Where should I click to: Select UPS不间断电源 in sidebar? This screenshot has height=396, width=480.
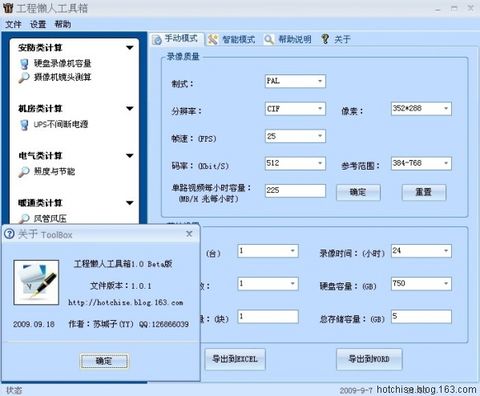61,125
